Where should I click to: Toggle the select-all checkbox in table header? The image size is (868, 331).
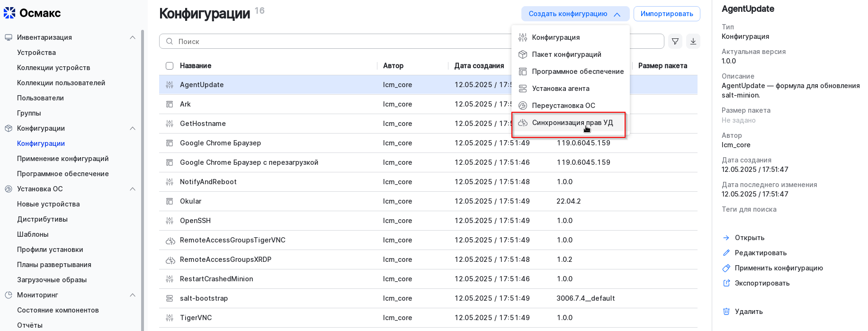pyautogui.click(x=170, y=66)
